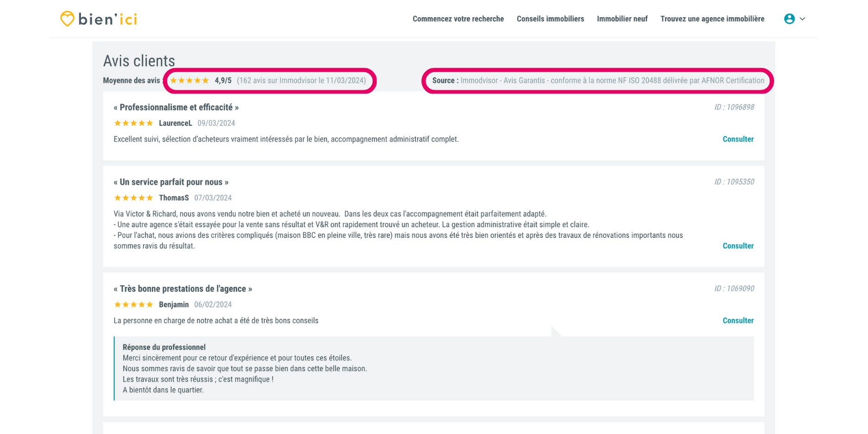Open Commencez votre recherche menu

[x=458, y=19]
